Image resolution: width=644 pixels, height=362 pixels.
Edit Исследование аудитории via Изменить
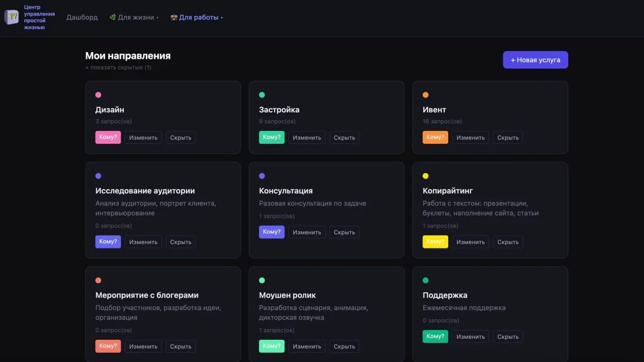[143, 242]
